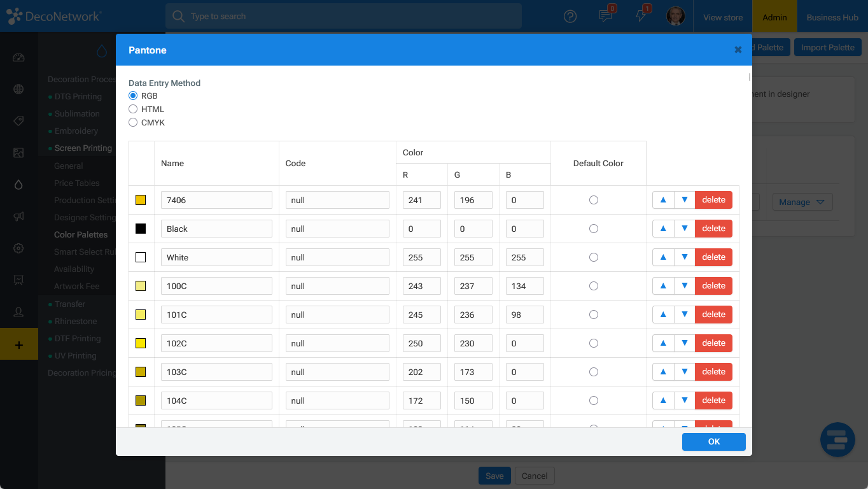
Task: Open the droplet decoration sidebar icon
Action: click(18, 185)
